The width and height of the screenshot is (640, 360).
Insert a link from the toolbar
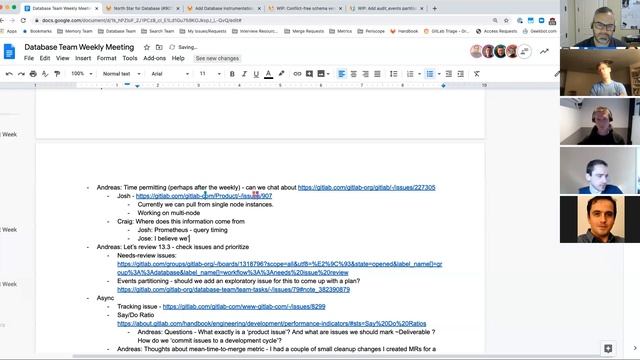tap(297, 74)
